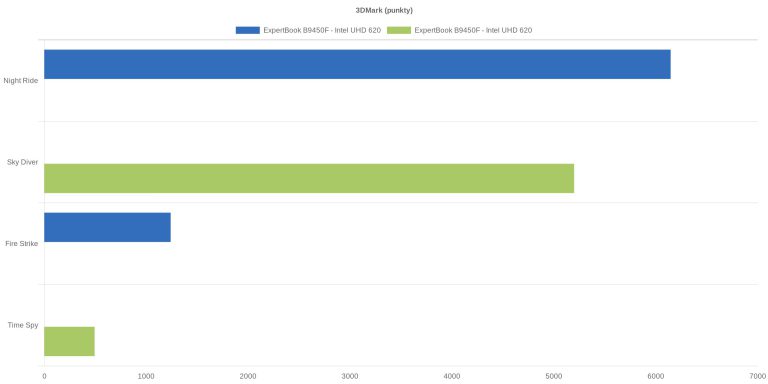Screen dimensions: 768x384
Task: Click the 7000 axis tick value
Action: pos(758,377)
